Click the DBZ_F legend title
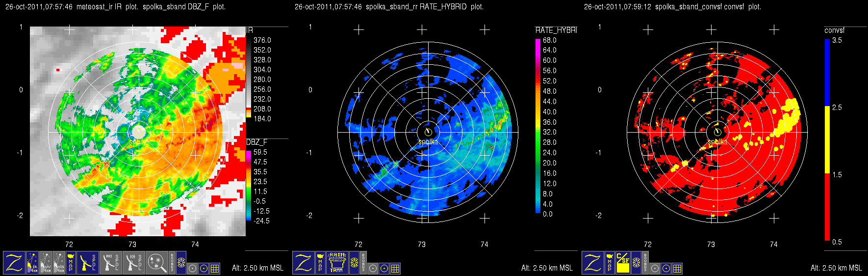 click(256, 142)
